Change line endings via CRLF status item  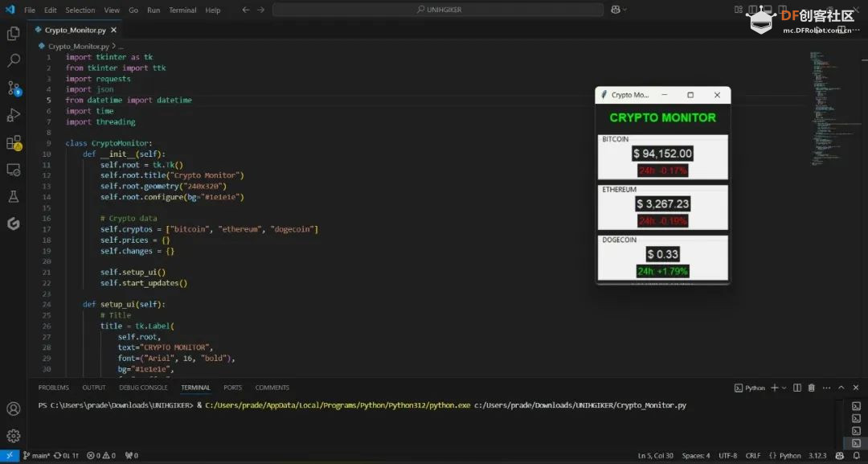tap(753, 456)
